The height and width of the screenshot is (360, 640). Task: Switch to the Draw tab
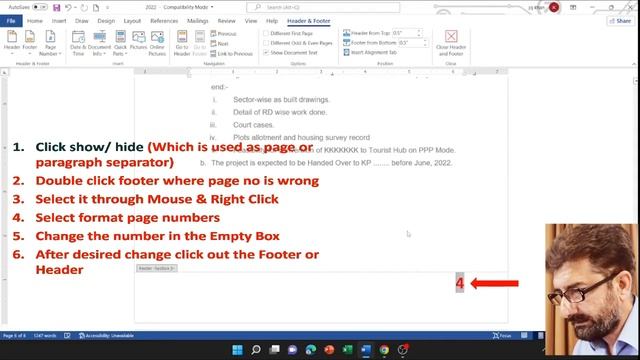[x=82, y=21]
